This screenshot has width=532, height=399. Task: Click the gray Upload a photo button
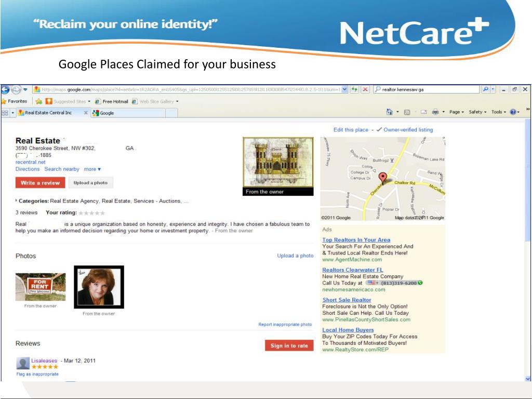[90, 183]
